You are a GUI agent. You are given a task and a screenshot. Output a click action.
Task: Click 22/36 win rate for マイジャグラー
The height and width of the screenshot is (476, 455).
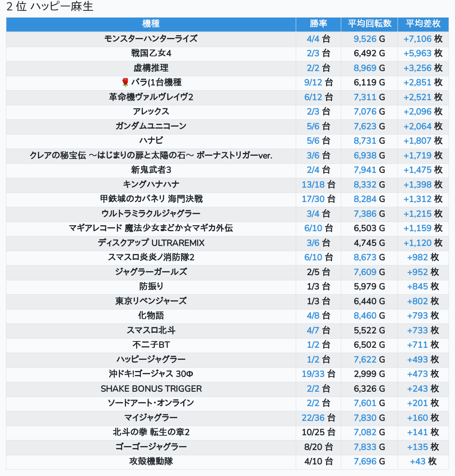click(313, 418)
